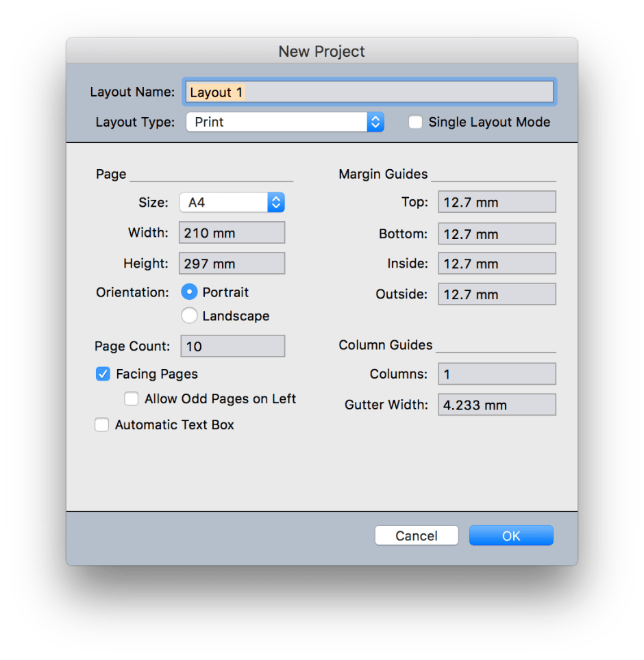Select Portrait orientation
The width and height of the screenshot is (644, 660).
[189, 292]
